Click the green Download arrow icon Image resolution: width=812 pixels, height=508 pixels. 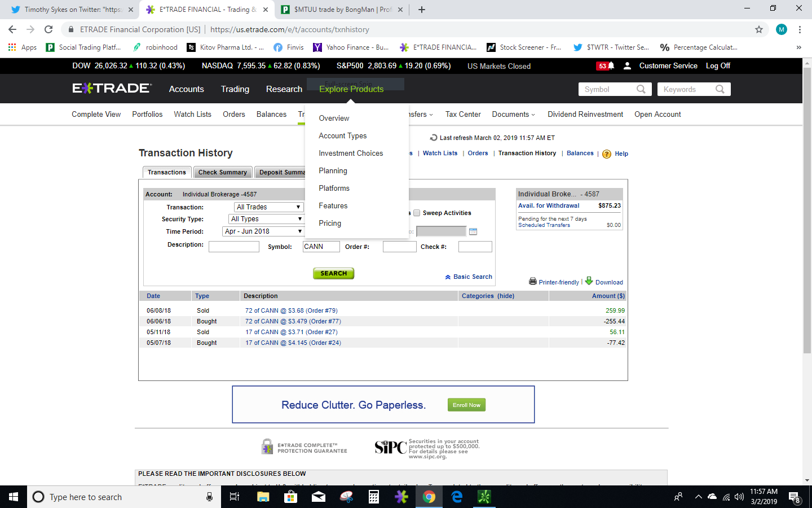click(x=589, y=281)
